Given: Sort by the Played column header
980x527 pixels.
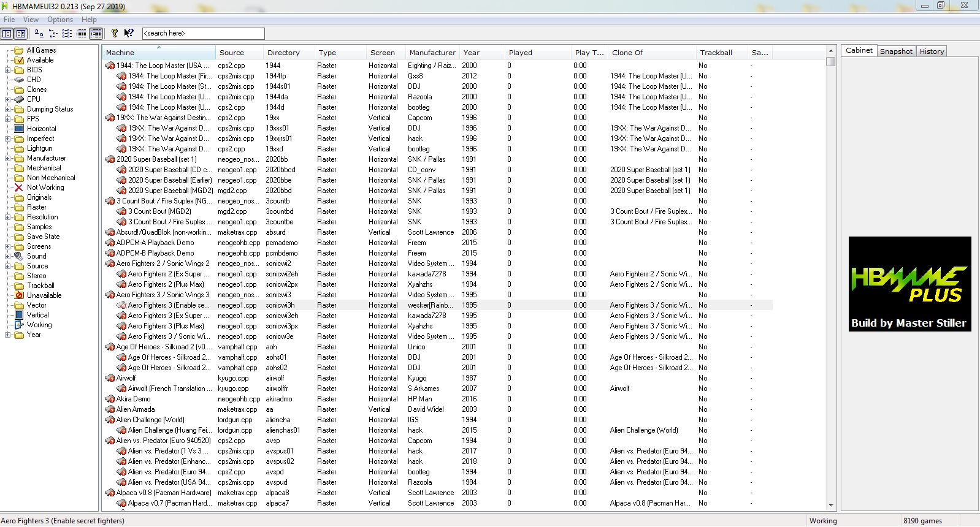Looking at the screenshot, I should pos(538,53).
